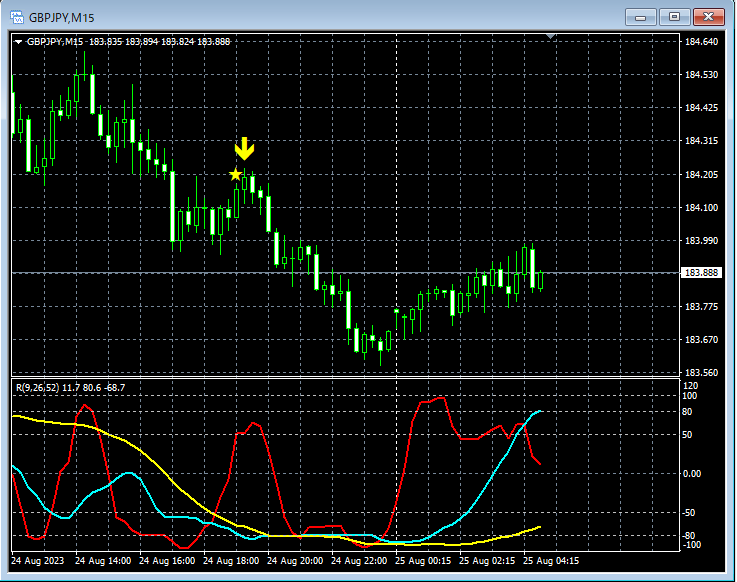Screen dimensions: 737x582
Task: Click the indicator scale value 0.00
Action: [692, 473]
